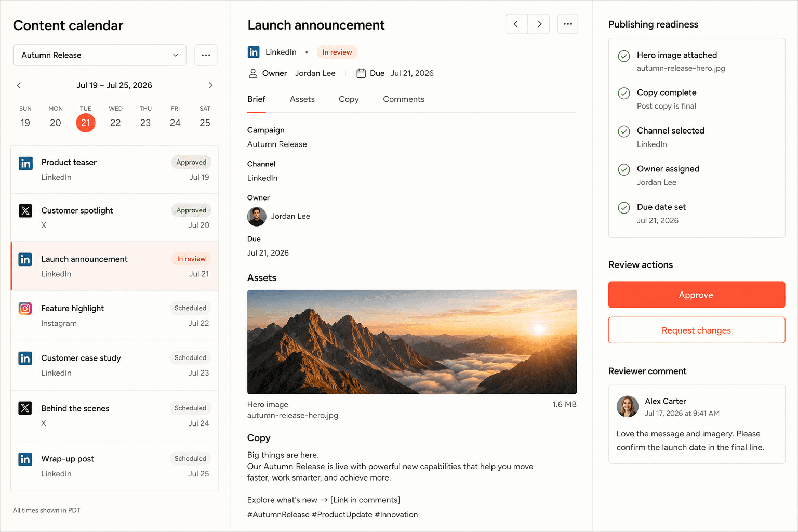Click the Instagram icon on Feature highlight
The image size is (798, 532).
[25, 309]
